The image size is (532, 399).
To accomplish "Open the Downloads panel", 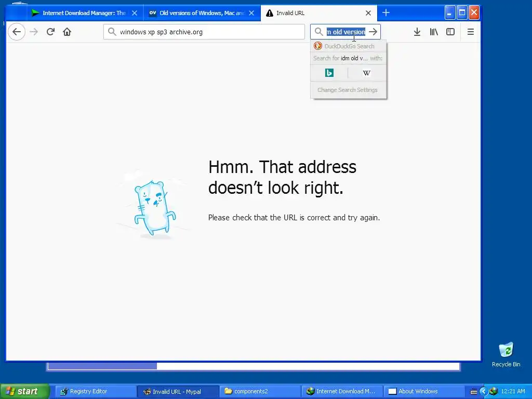I will tap(417, 32).
